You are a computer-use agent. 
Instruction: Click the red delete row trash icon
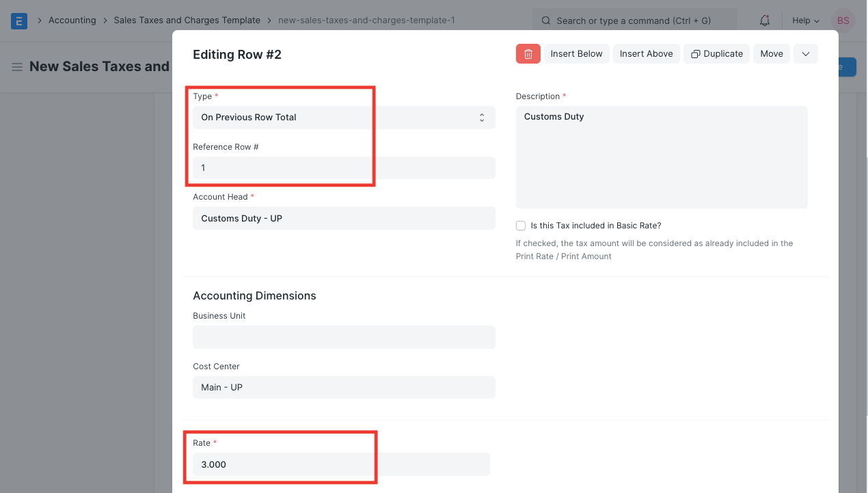coord(528,54)
